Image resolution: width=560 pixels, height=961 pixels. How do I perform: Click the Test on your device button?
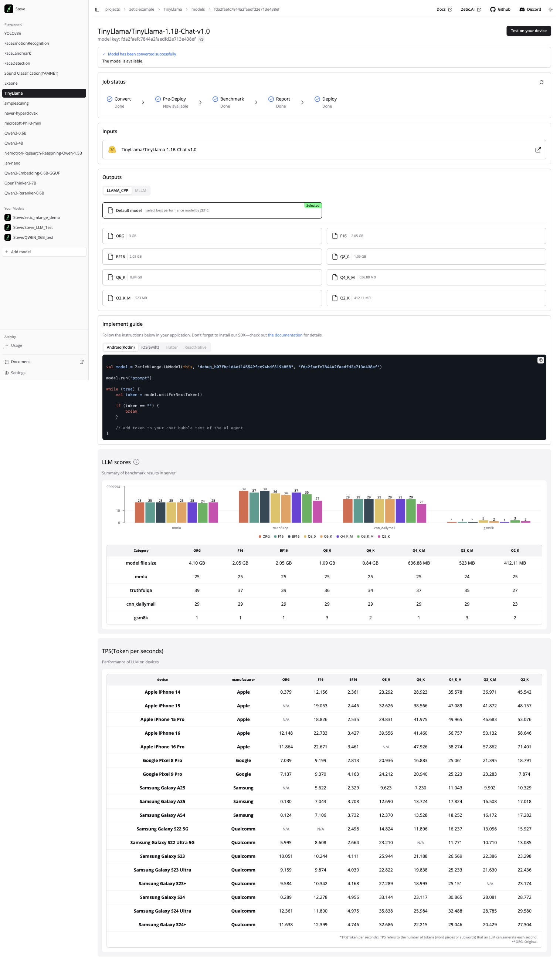pos(528,31)
